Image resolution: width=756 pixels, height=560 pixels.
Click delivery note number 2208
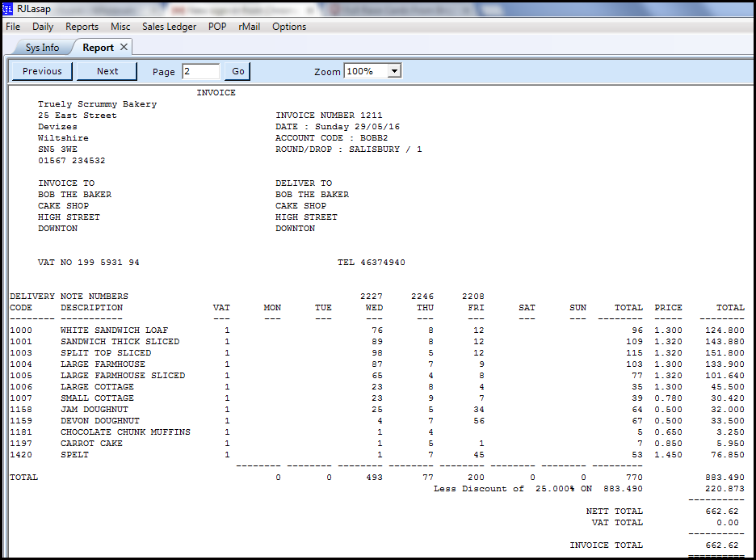tap(473, 296)
